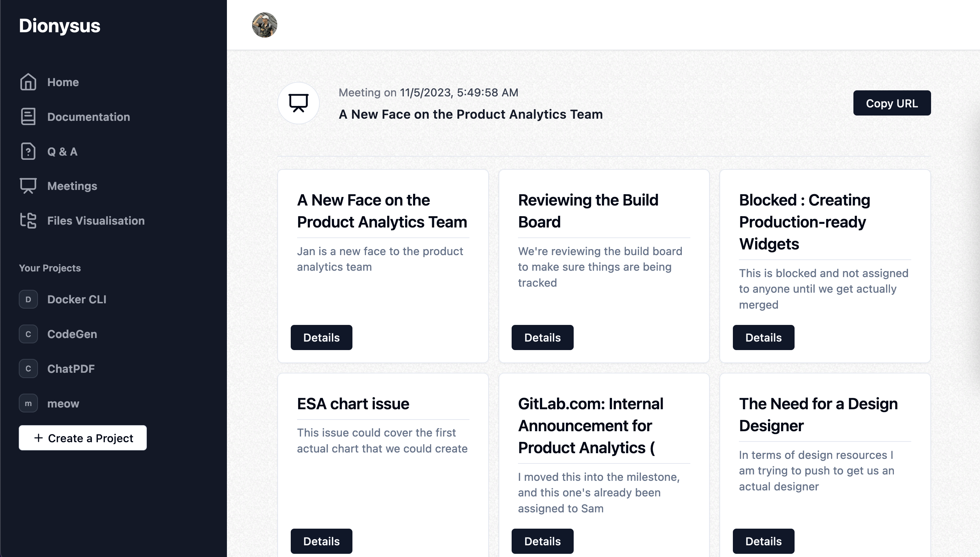Click Create a Project button
The height and width of the screenshot is (557, 980).
coord(83,438)
